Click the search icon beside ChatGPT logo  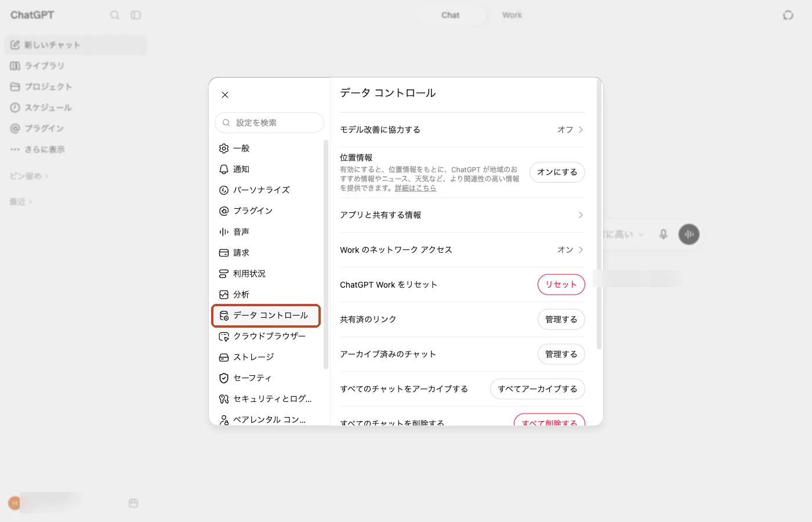[115, 15]
